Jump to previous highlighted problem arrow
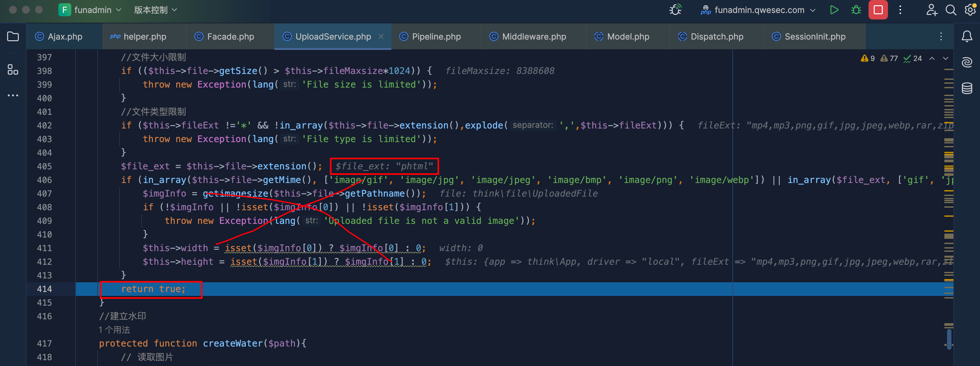 tap(932, 58)
